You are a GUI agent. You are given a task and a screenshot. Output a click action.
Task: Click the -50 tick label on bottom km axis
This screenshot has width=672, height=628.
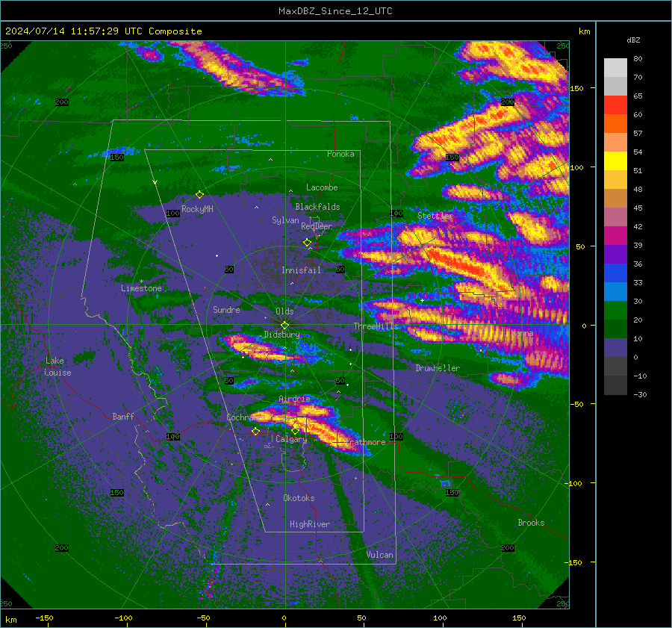[203, 618]
